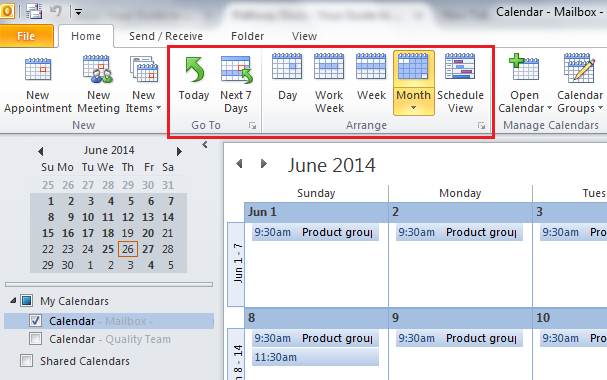Viewport: 607px width, 380px height.
Task: Select Jun 10 9:30am event
Action: 574,338
